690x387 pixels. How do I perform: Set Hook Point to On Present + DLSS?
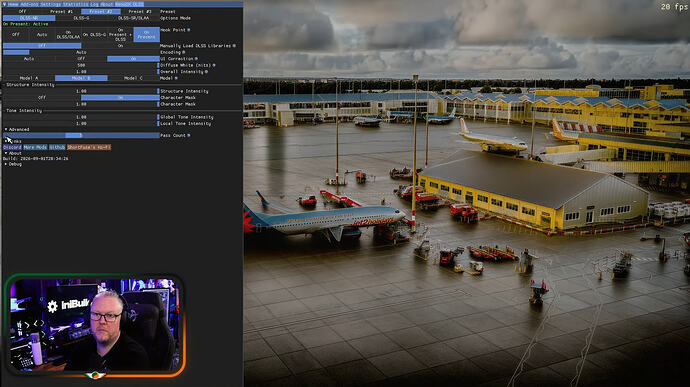tap(120, 34)
